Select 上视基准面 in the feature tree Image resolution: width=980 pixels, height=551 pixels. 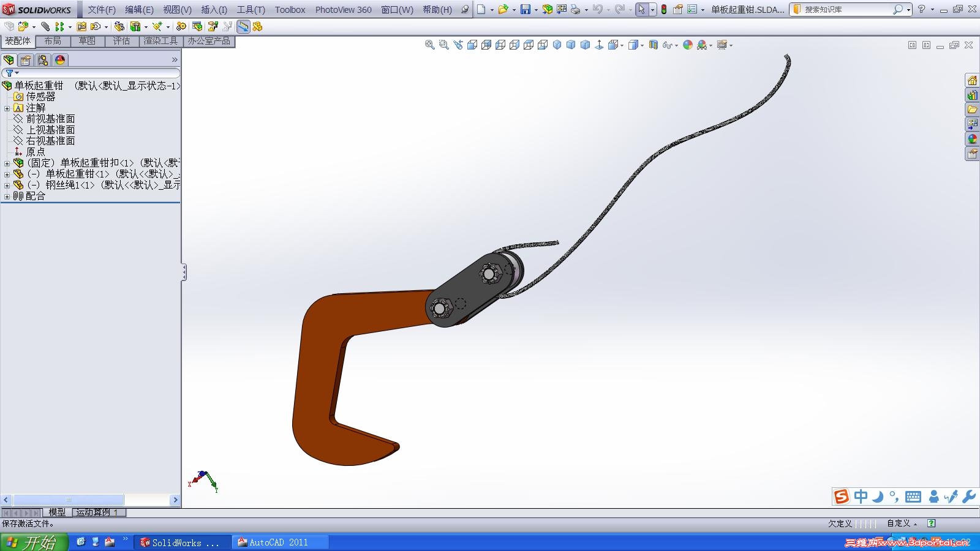[x=50, y=130]
